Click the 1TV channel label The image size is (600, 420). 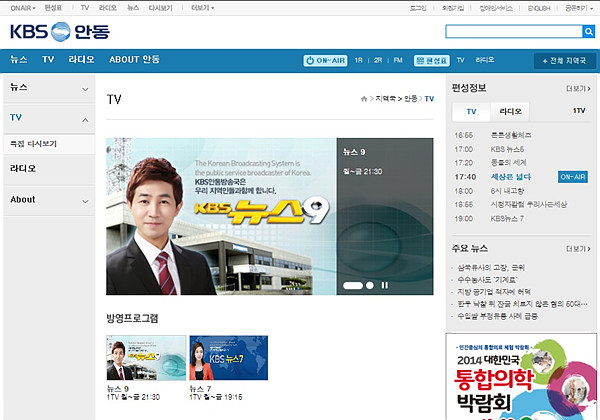[x=579, y=111]
